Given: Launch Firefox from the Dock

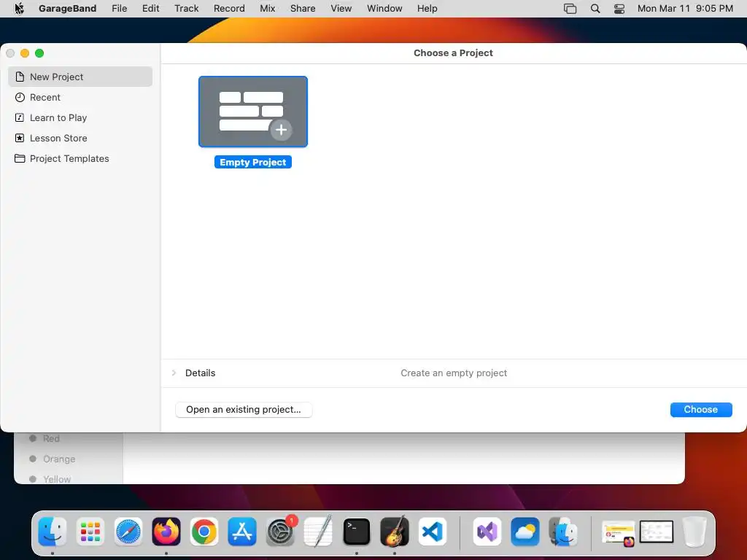Looking at the screenshot, I should 166,532.
